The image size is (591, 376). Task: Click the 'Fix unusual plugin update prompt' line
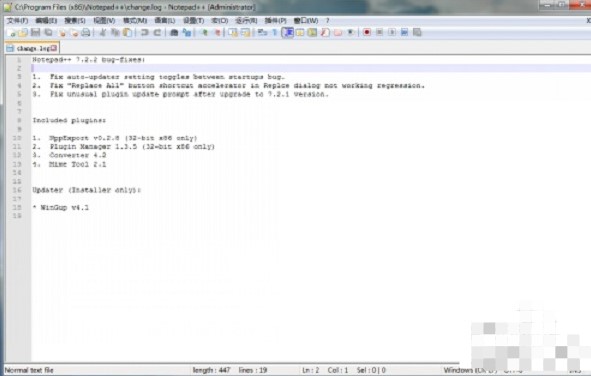pyautogui.click(x=180, y=94)
